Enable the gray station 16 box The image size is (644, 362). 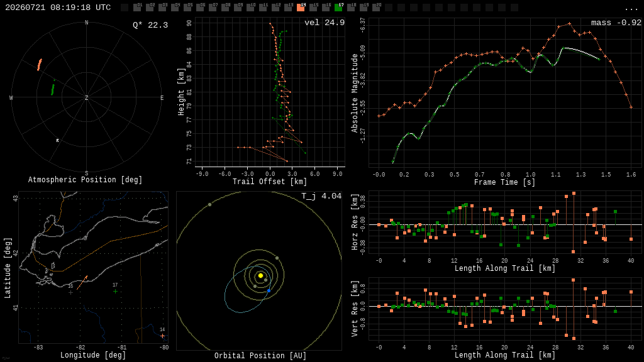326,7
